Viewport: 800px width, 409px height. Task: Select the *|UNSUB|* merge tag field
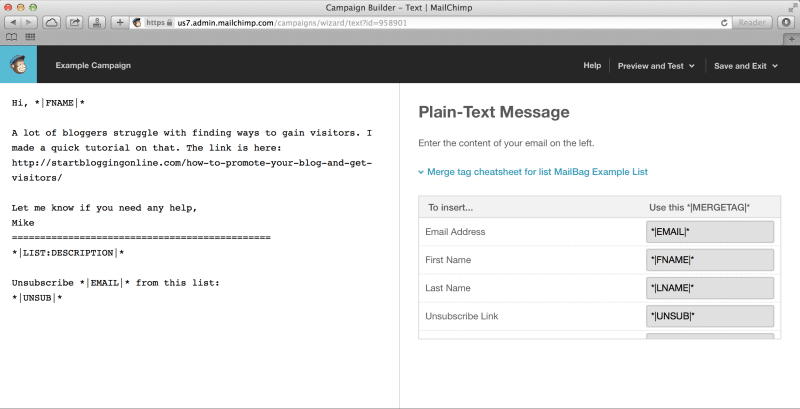(x=710, y=316)
